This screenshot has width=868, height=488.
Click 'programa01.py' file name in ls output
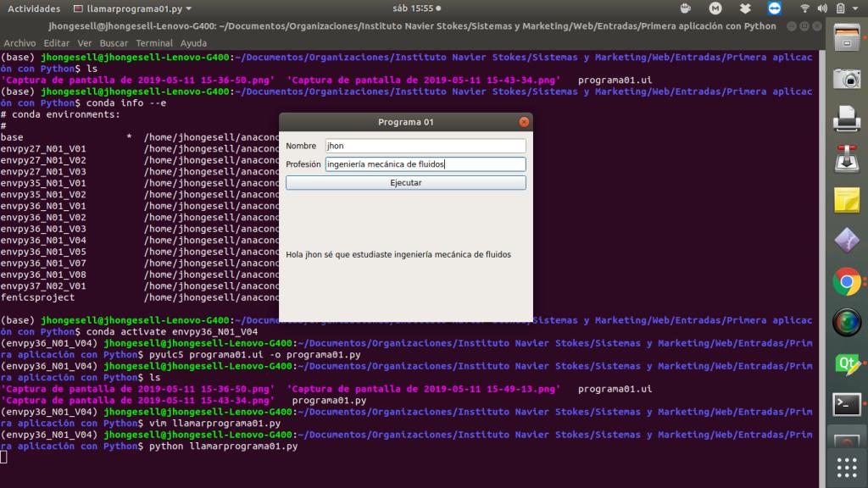click(x=329, y=401)
